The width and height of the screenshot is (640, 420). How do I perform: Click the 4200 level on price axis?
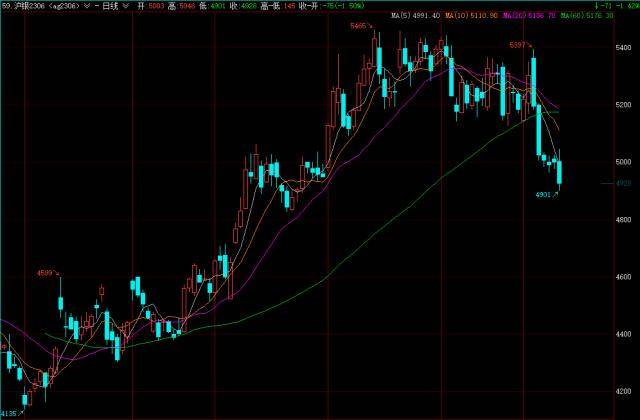click(x=622, y=392)
